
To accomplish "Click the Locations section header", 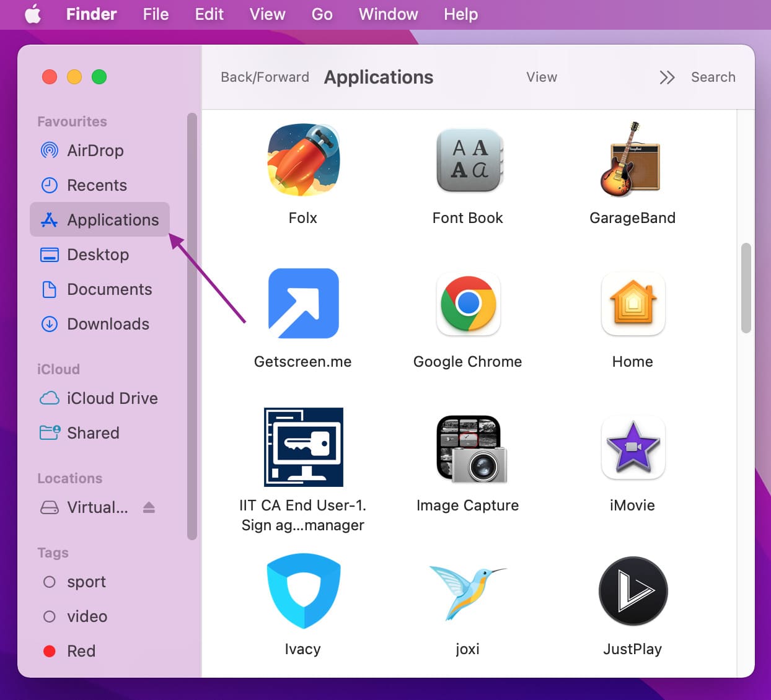I will point(69,478).
